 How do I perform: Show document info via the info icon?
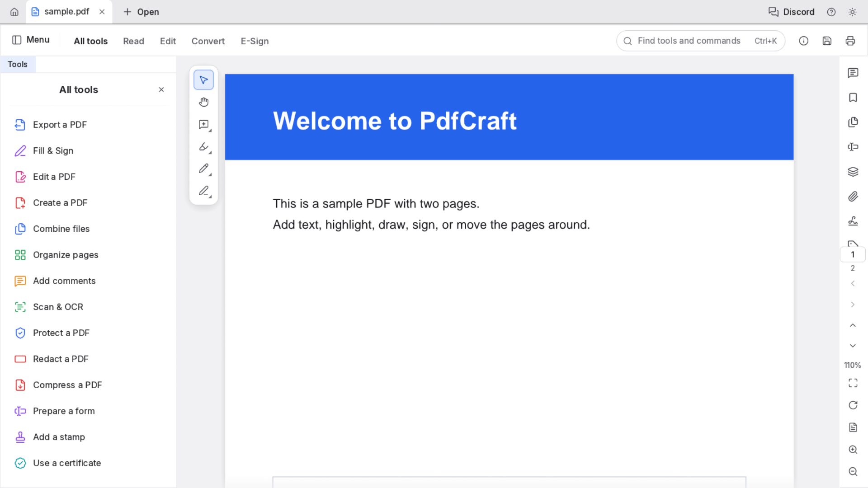803,41
